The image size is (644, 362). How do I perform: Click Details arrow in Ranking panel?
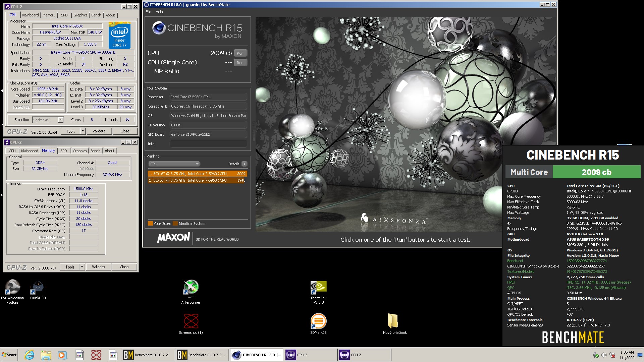coord(245,164)
